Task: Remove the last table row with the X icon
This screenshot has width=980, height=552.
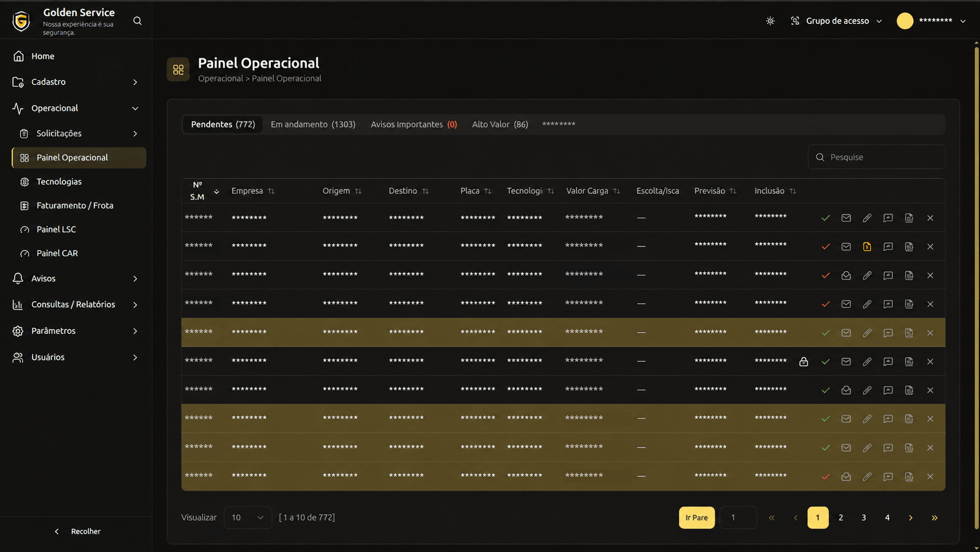Action: point(930,477)
